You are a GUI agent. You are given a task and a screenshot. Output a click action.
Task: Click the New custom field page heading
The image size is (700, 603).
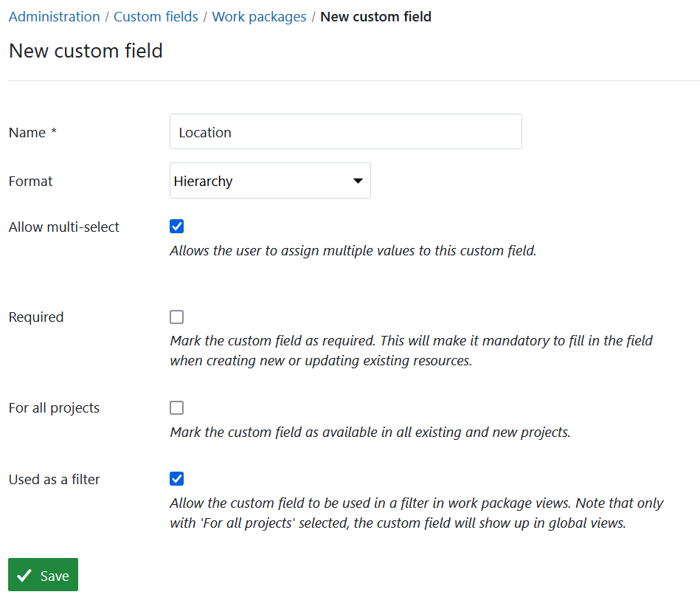pos(86,51)
